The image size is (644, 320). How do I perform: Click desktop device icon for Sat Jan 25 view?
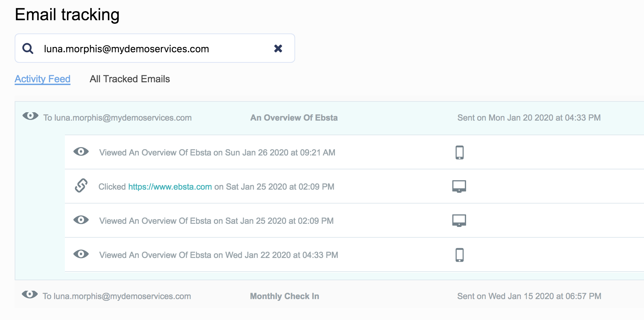[x=459, y=220]
